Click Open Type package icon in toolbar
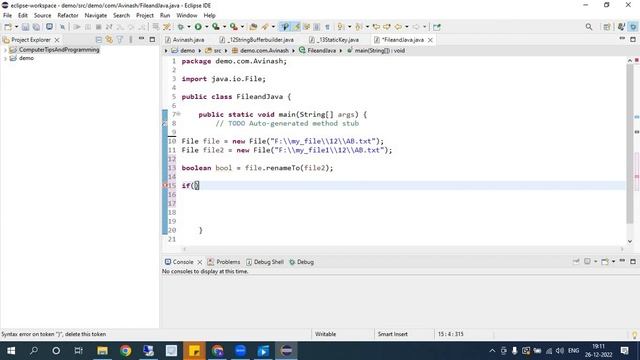640x360 pixels. click(253, 27)
